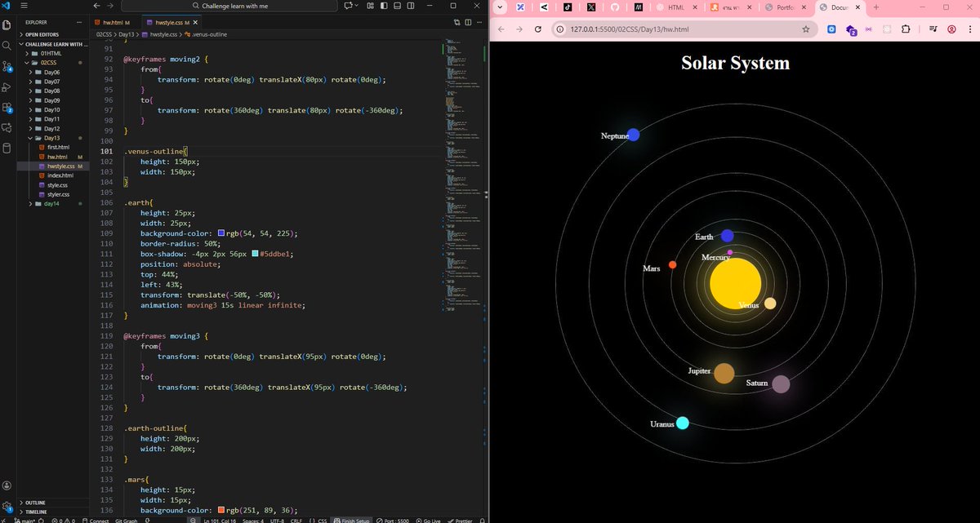Screen dimensions: 980x523
Task: Click the Git Graph status bar item
Action: tap(127, 520)
